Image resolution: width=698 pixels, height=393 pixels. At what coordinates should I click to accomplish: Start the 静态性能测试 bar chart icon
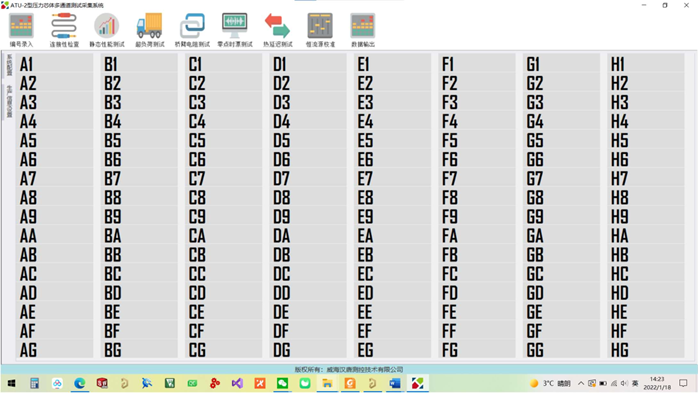(107, 30)
